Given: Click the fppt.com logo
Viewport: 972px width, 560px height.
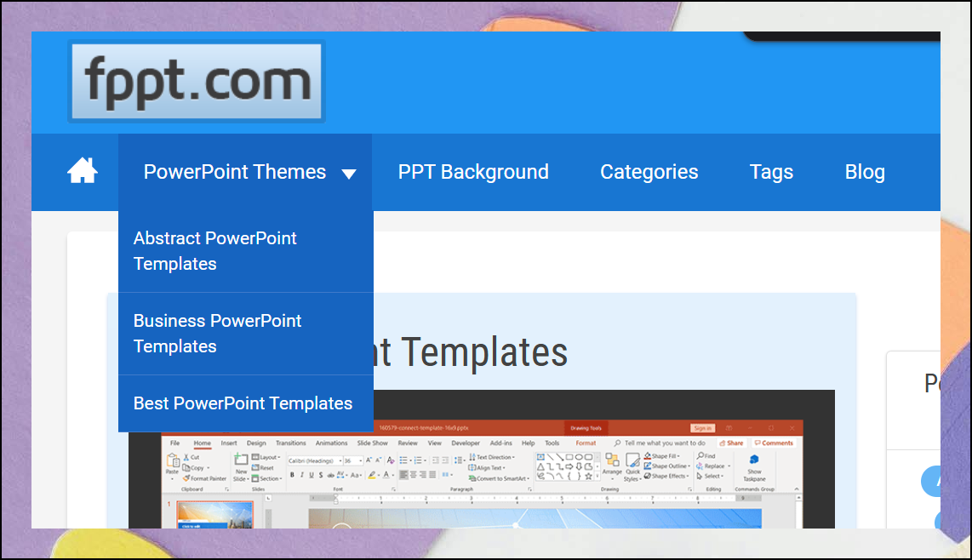Looking at the screenshot, I should tap(197, 81).
